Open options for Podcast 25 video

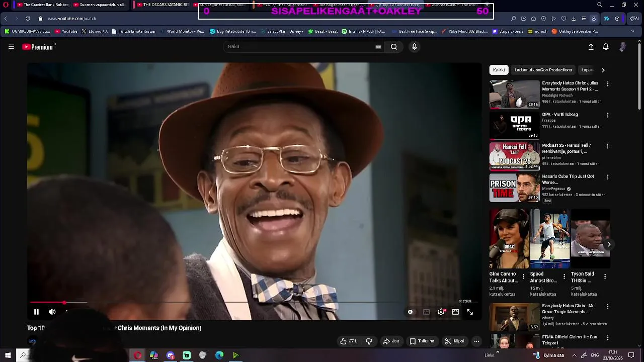pyautogui.click(x=607, y=146)
